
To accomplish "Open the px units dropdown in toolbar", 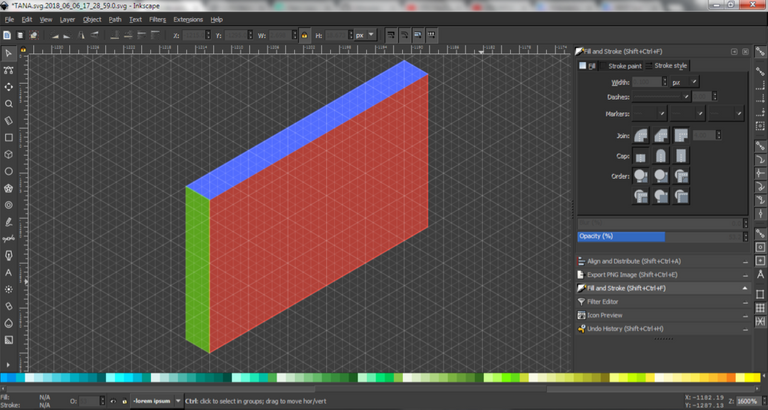I will (364, 34).
